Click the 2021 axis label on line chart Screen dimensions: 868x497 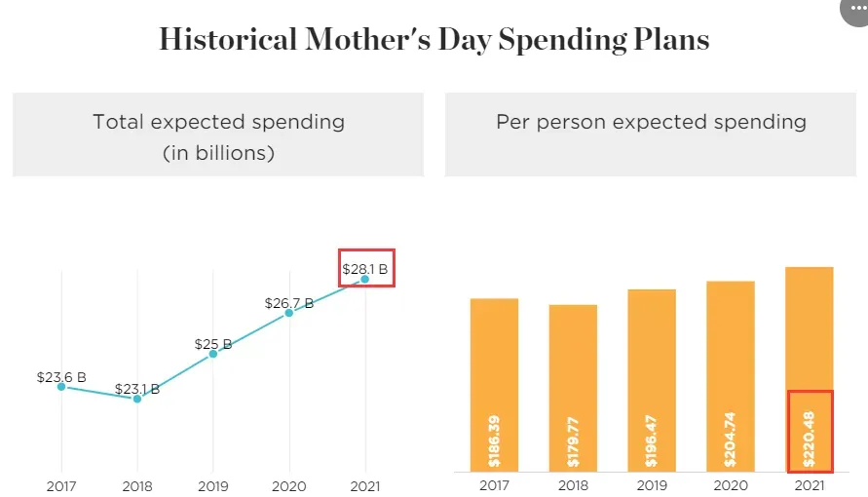tap(365, 486)
